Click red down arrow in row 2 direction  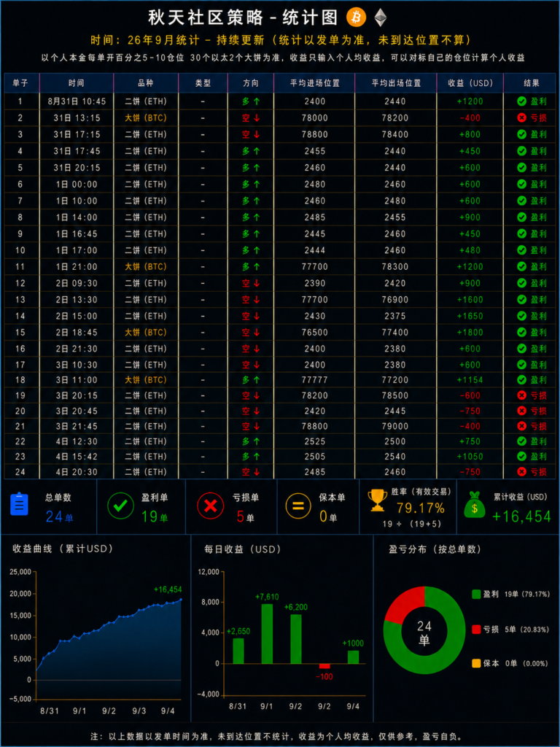[257, 117]
